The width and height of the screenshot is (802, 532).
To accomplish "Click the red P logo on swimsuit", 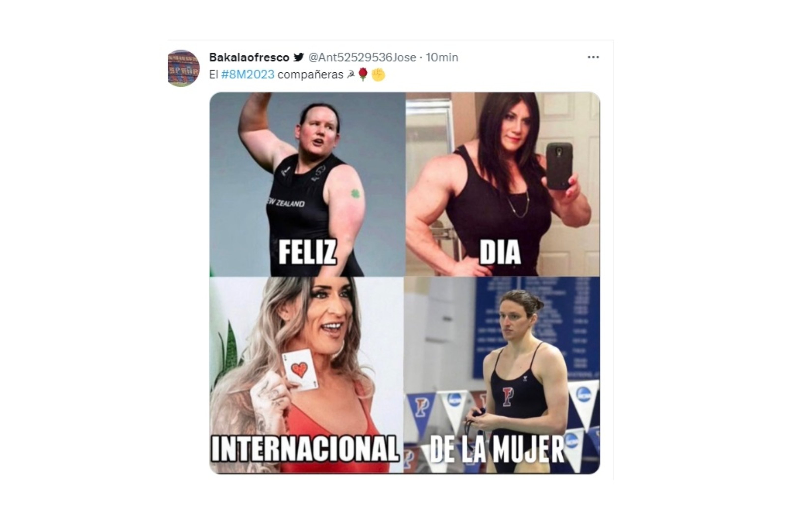I will point(507,397).
